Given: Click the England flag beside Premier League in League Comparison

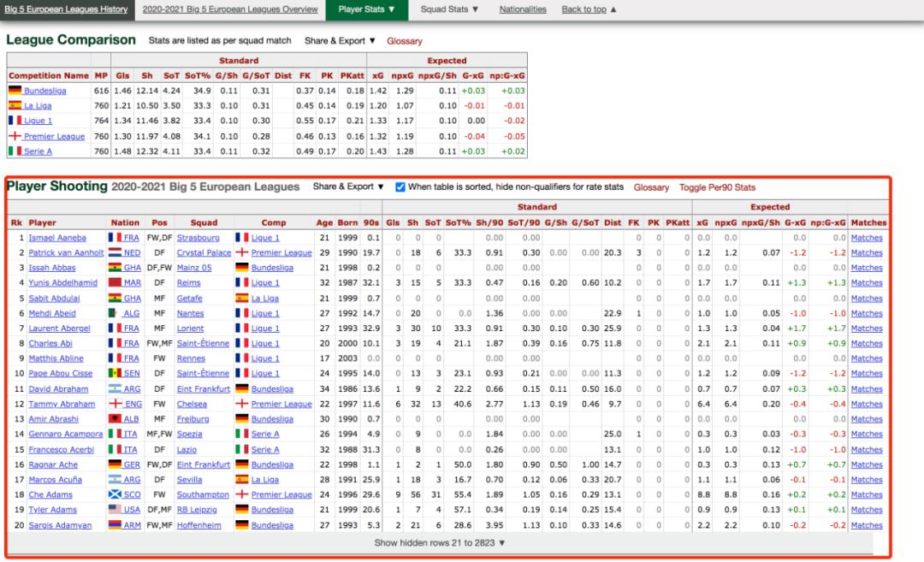Looking at the screenshot, I should pyautogui.click(x=15, y=135).
